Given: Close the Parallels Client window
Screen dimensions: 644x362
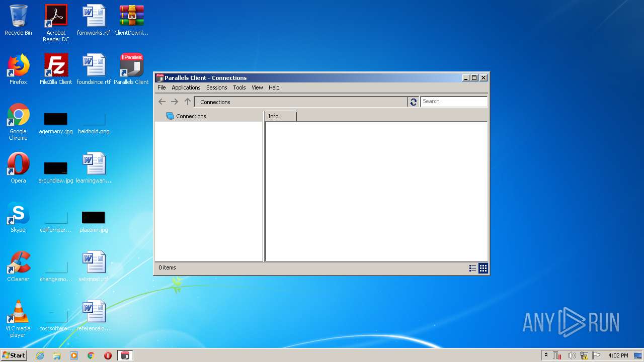Looking at the screenshot, I should [x=484, y=78].
